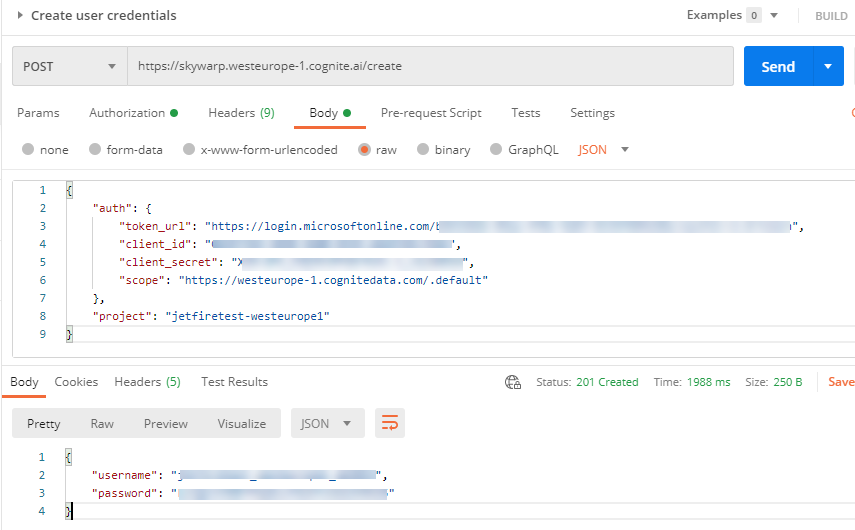Screen dimensions: 855x530
Task: Click the client_id line in request body
Action: pos(290,244)
